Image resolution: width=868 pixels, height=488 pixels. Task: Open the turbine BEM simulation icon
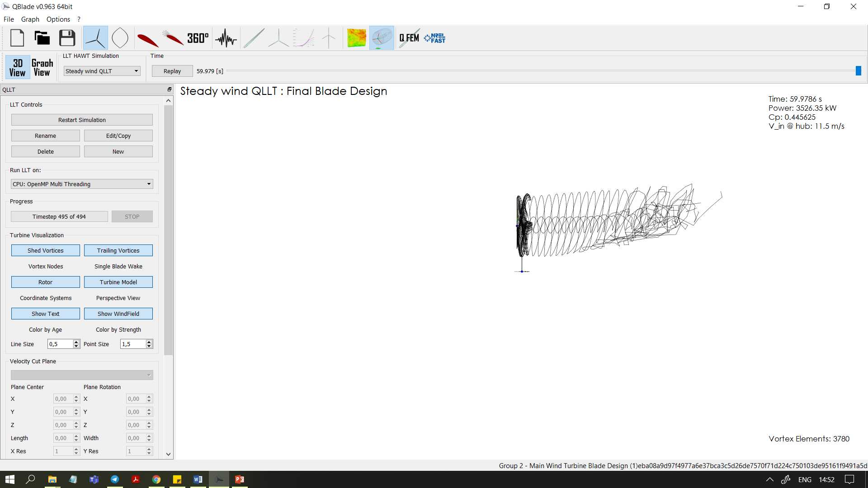pos(329,38)
